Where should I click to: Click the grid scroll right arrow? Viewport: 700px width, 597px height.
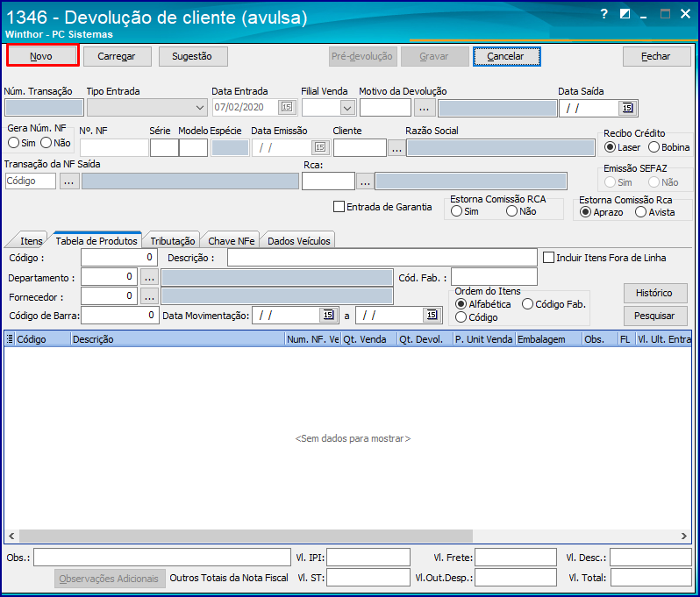pos(684,536)
